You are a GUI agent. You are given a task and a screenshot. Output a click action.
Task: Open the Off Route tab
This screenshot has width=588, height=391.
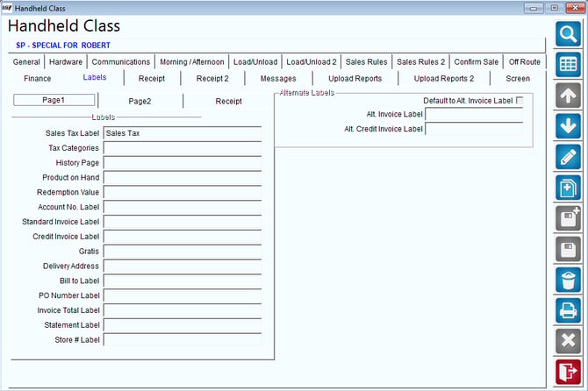click(524, 61)
